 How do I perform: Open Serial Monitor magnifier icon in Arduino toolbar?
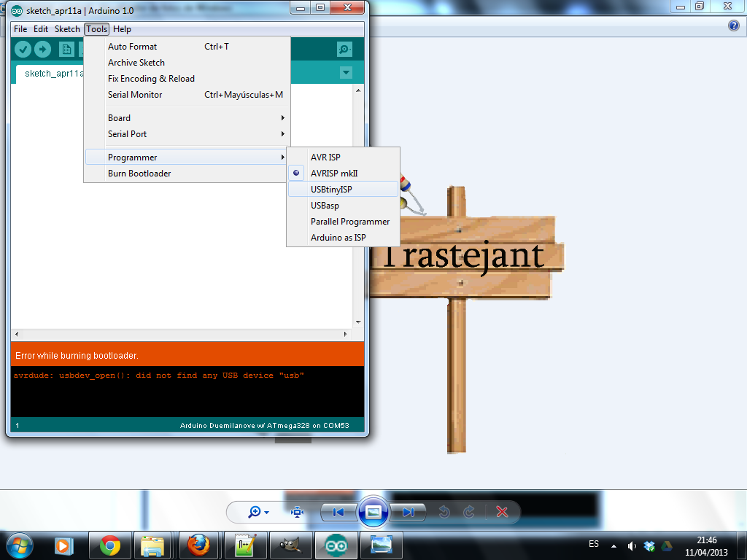tap(344, 49)
